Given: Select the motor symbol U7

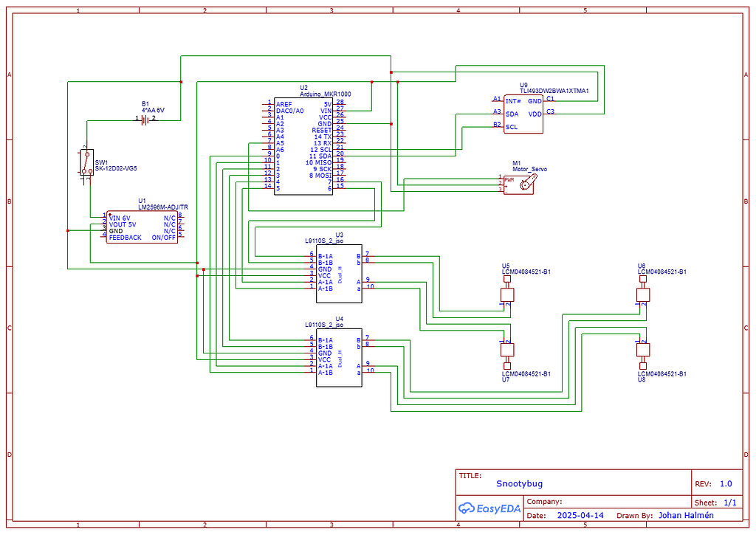Looking at the screenshot, I should click(x=506, y=349).
